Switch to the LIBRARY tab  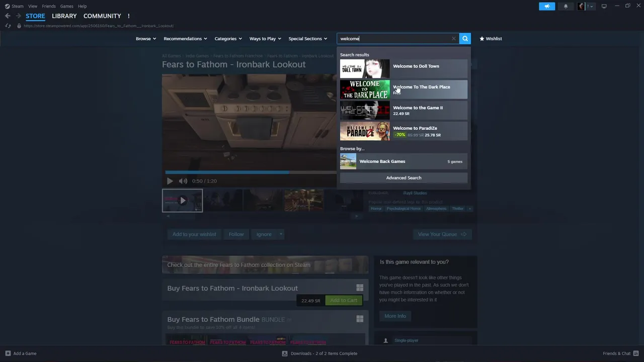[x=64, y=16]
